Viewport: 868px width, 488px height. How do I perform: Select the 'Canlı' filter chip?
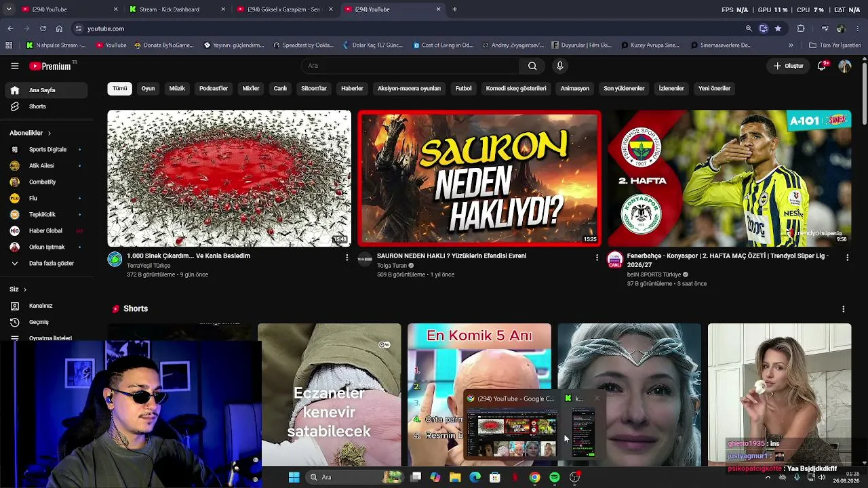coord(280,88)
